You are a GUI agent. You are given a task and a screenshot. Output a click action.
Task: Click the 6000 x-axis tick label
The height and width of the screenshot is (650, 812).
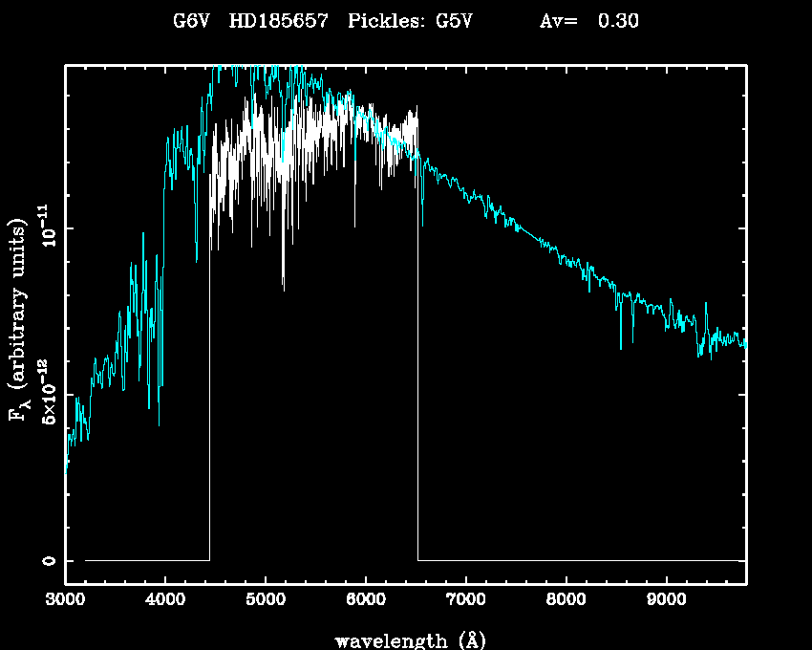tap(366, 601)
